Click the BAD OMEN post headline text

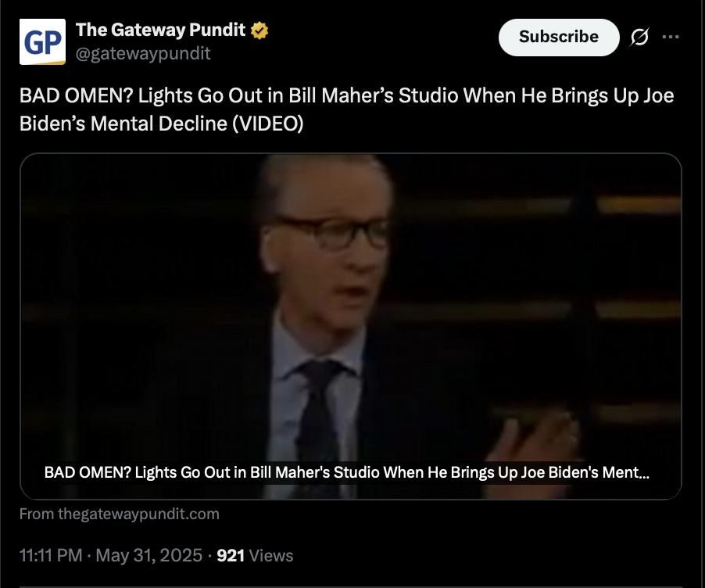tap(347, 109)
